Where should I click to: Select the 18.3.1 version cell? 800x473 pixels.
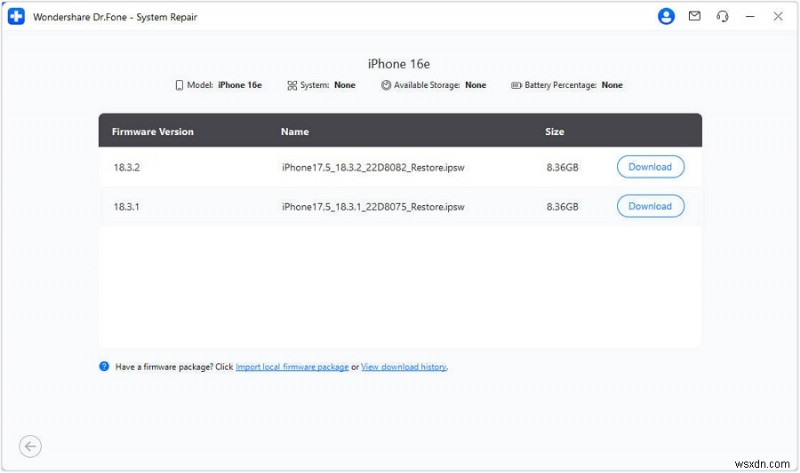pos(126,207)
